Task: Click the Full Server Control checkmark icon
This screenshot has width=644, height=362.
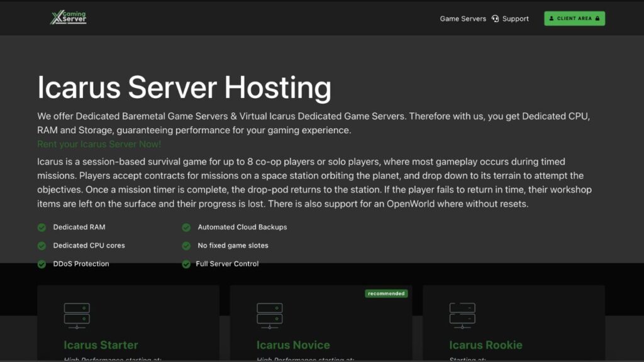Action: click(x=186, y=264)
